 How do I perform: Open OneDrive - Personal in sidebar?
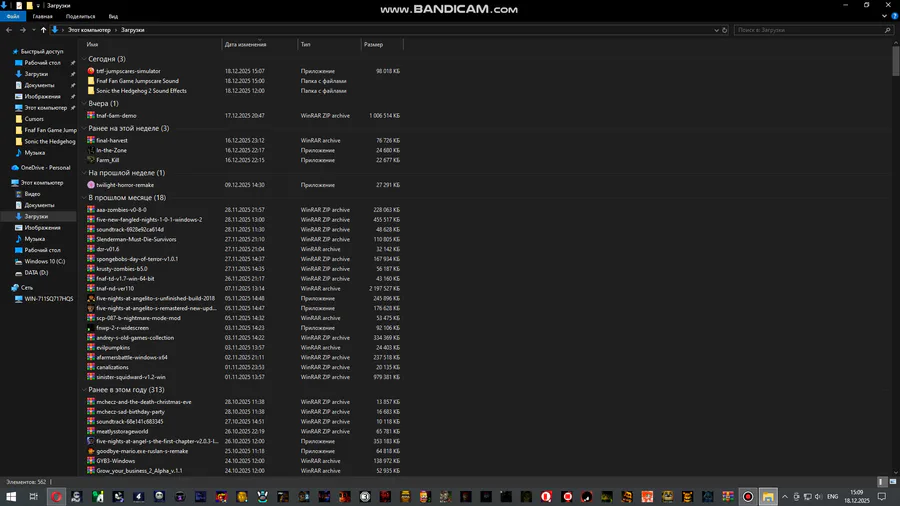(45, 168)
